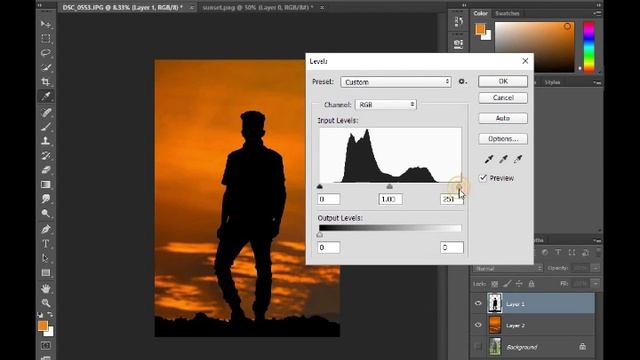
Task: Select the Rectangle shape tool
Action: (x=46, y=273)
